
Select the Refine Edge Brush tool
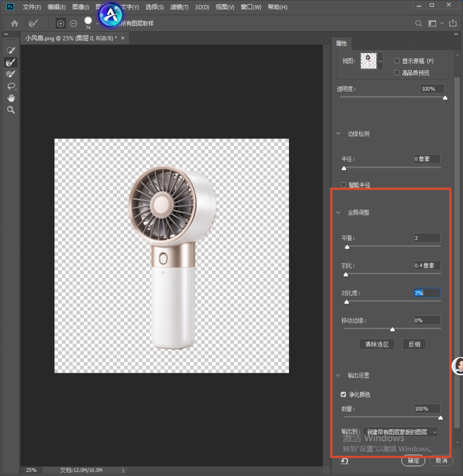(x=11, y=62)
